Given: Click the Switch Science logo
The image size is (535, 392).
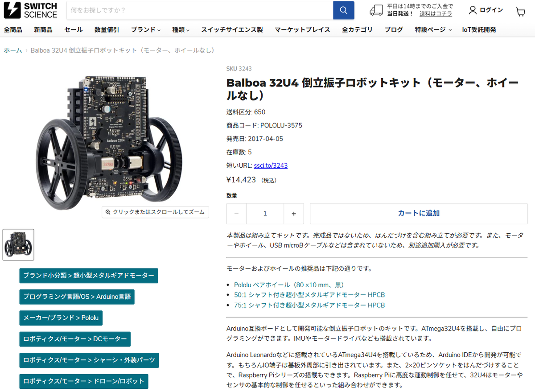Looking at the screenshot, I should (30, 10).
